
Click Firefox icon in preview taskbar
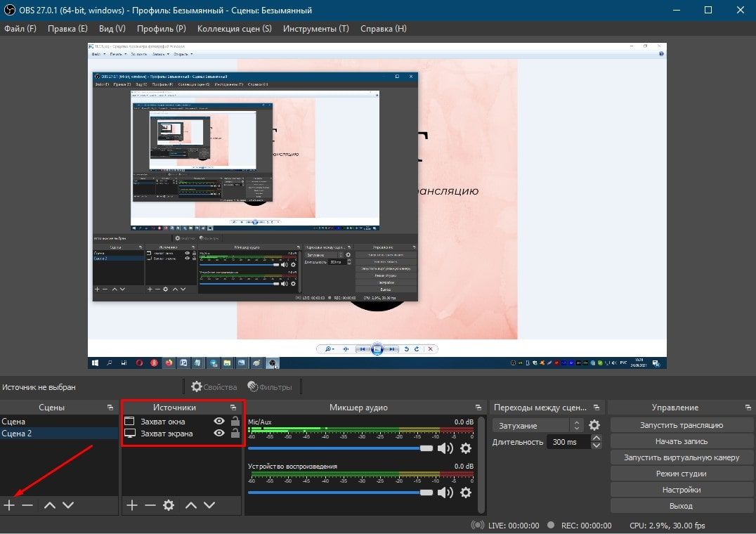tap(169, 363)
